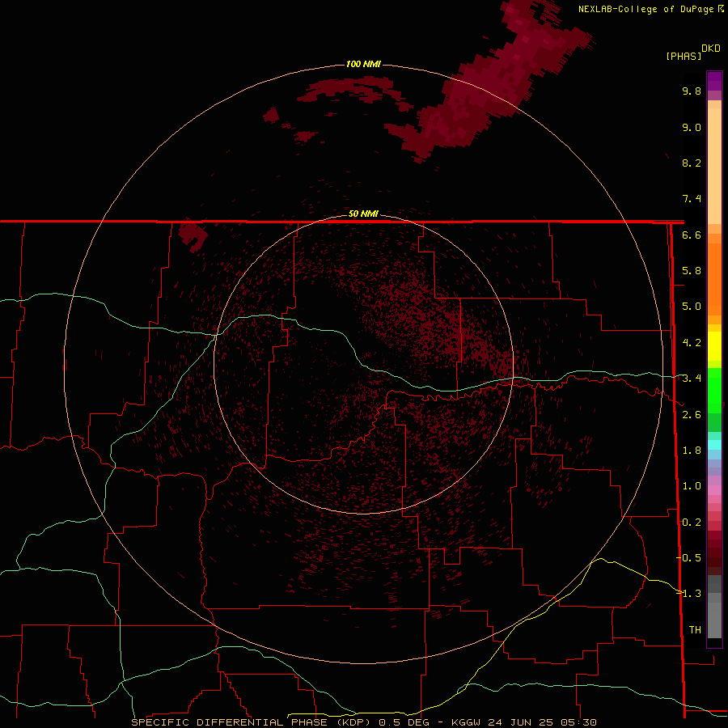728x728 pixels.
Task: Pick the purple top color bar segment
Action: pos(714,81)
